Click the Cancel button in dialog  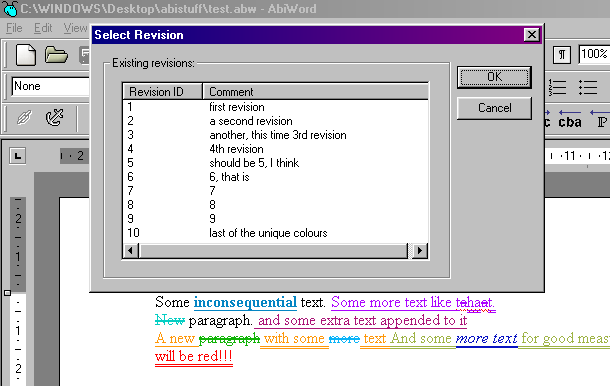(x=494, y=108)
